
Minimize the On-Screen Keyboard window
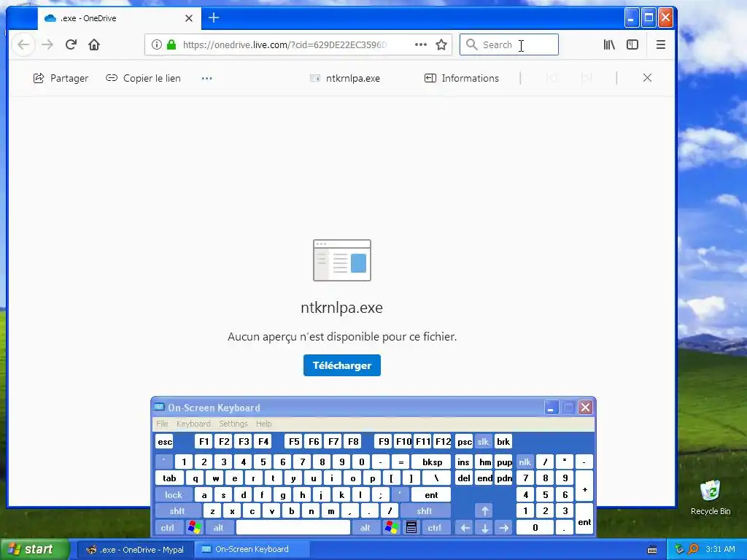point(551,408)
